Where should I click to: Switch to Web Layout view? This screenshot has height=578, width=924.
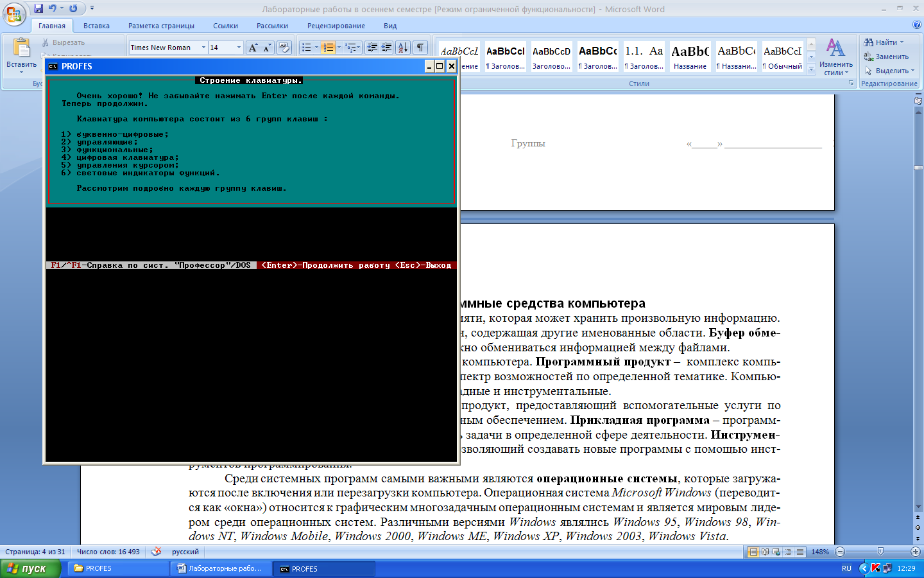(x=776, y=552)
